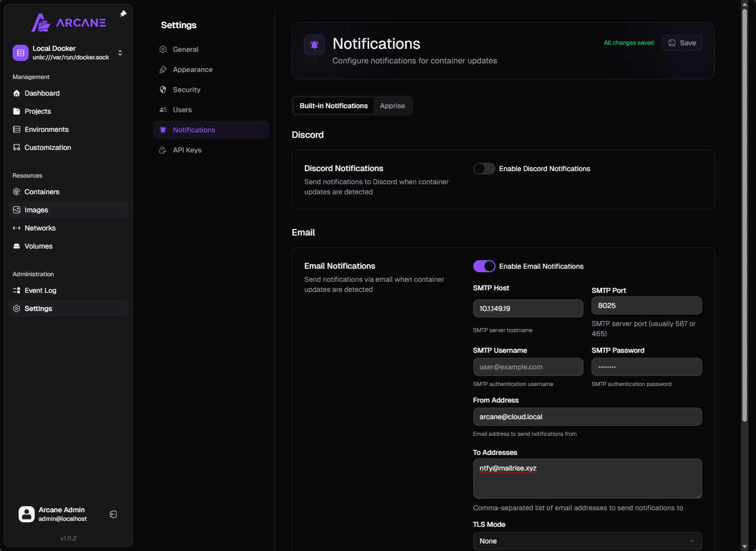Open the Dashboard from the sidebar
756x551 pixels.
pyautogui.click(x=42, y=93)
